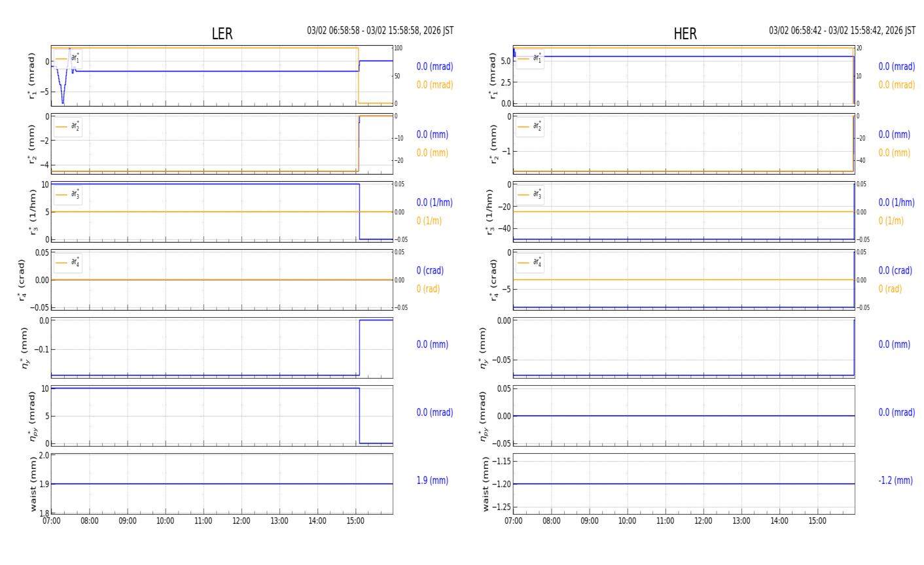
Task: Click the HER waist (mm) axis label
Action: coord(486,484)
